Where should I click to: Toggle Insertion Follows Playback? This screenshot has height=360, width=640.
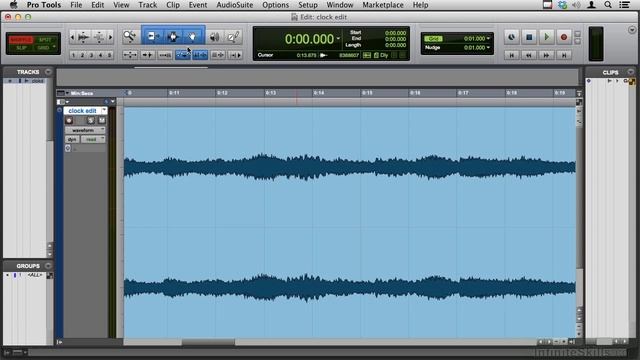point(235,55)
